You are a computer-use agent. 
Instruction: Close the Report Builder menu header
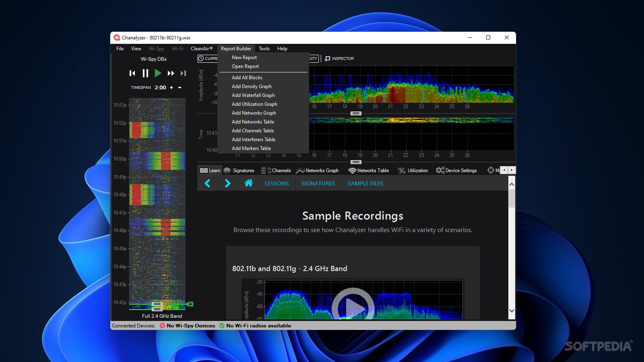(236, 49)
